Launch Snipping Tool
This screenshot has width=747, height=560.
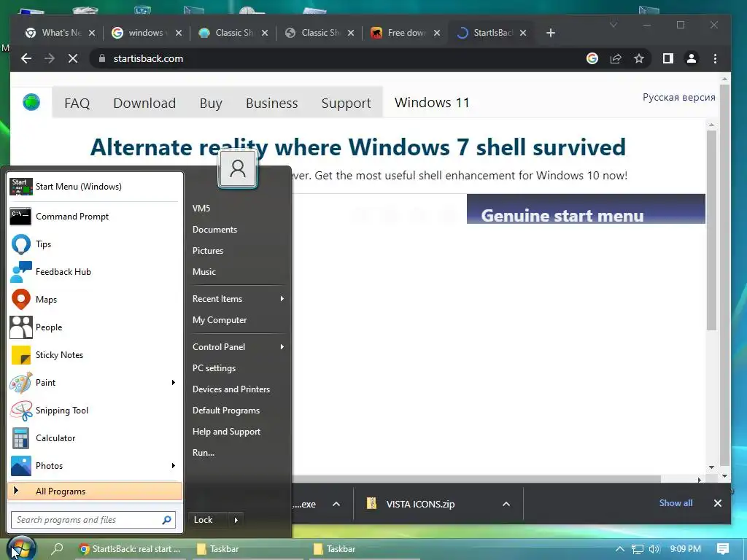tap(94, 410)
